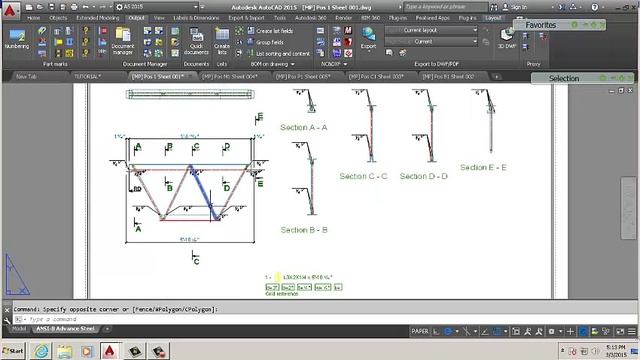
Task: Switch to the Model layout tab
Action: point(18,329)
